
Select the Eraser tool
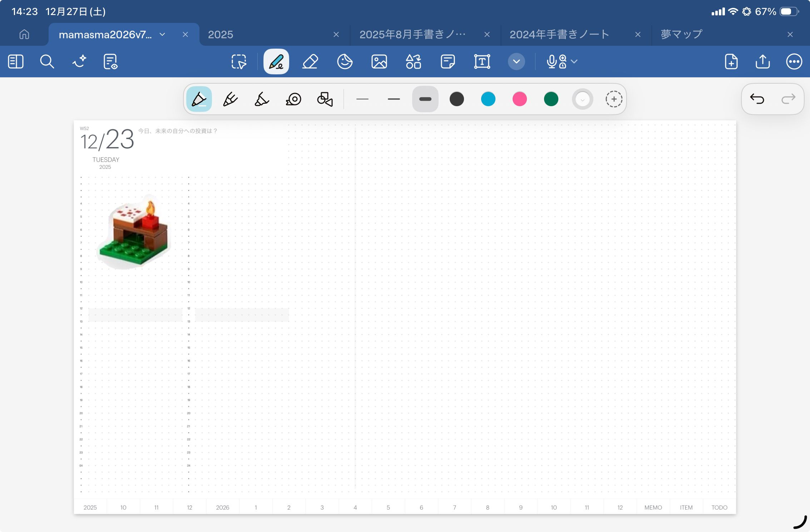310,61
